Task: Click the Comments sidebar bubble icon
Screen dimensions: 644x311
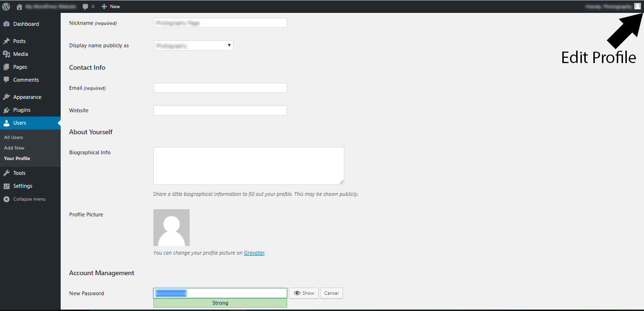Action: pos(7,80)
